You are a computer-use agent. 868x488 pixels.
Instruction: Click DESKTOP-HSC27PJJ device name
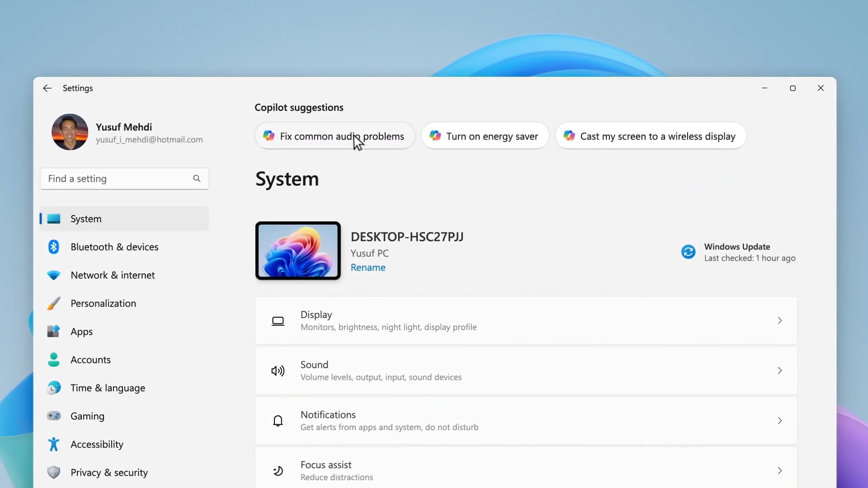pyautogui.click(x=407, y=237)
